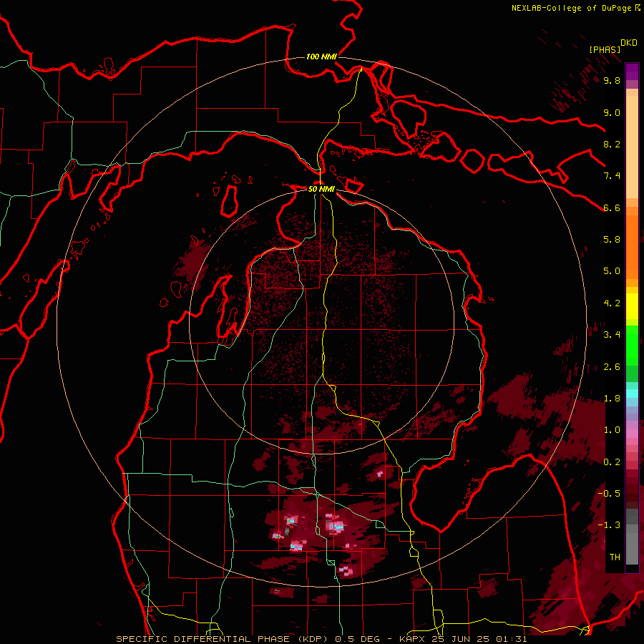The width and height of the screenshot is (644, 644).
Task: Click the 8.2 color scale value
Action: pos(612,144)
